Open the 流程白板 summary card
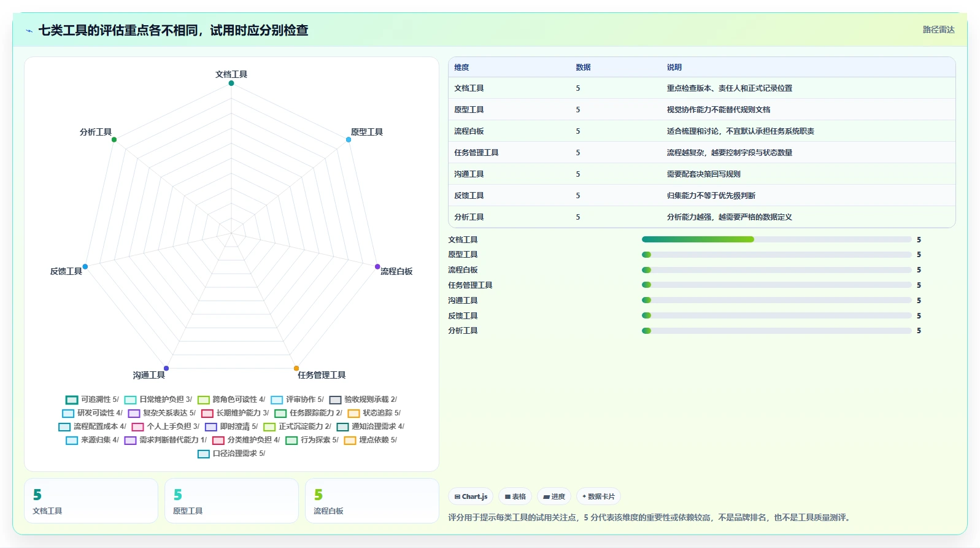Viewport: 980px width, 548px height. tap(372, 501)
